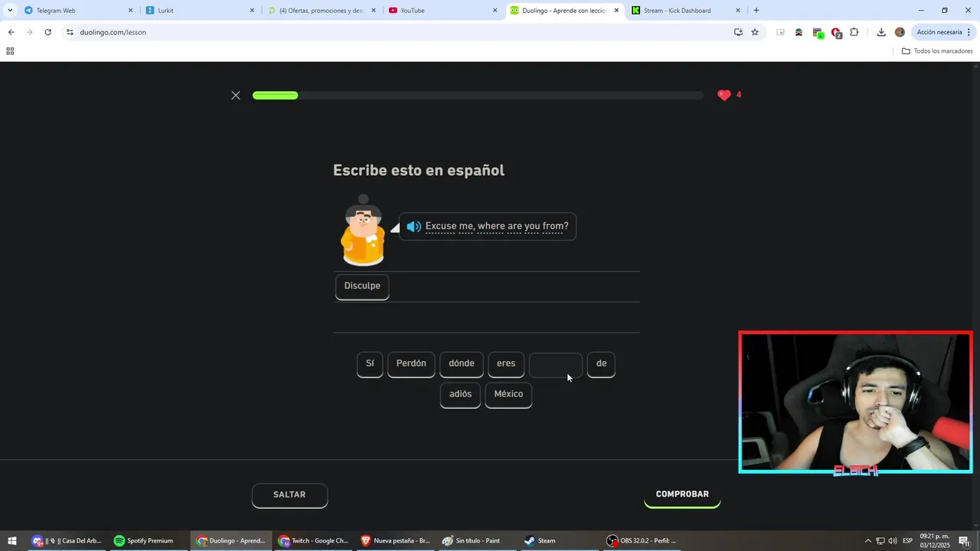
Task: Remove the placed word Disculpe from the answer
Action: click(362, 286)
